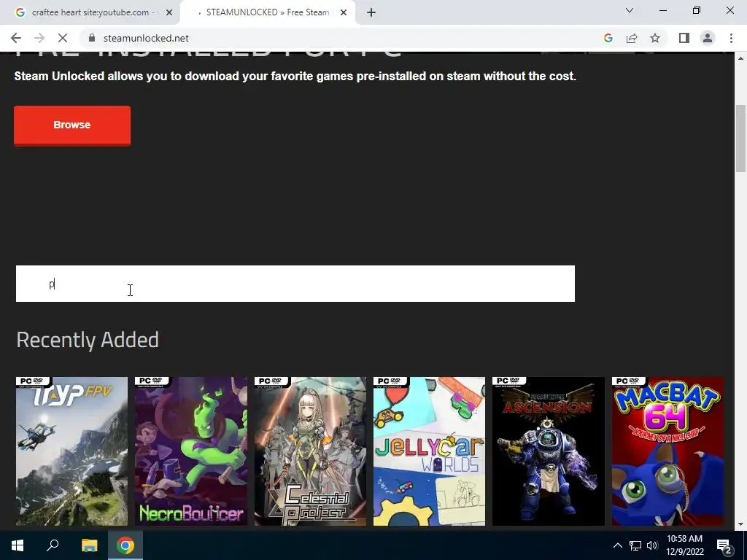This screenshot has width=747, height=560.
Task: Click the browser forward arrow
Action: click(x=39, y=38)
